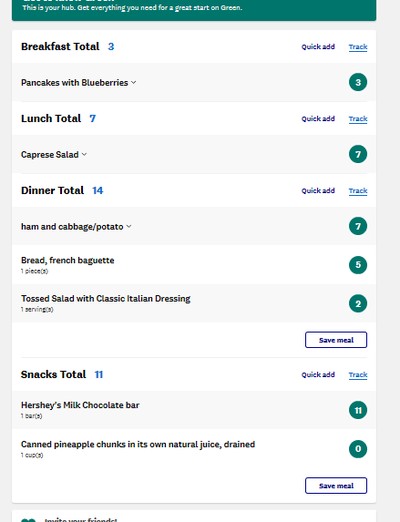Viewport: 400px width, 522px height.
Task: Select the 7-point circle for ham and cabbage/potato
Action: (x=358, y=226)
